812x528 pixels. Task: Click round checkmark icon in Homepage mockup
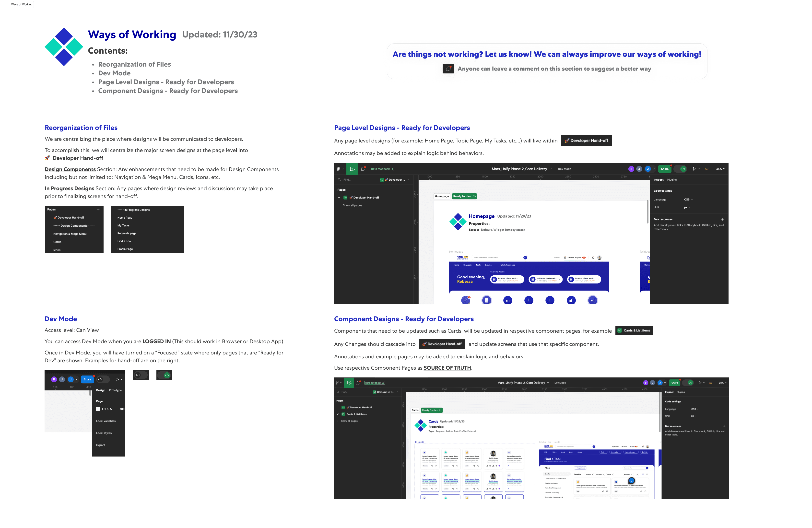(465, 300)
